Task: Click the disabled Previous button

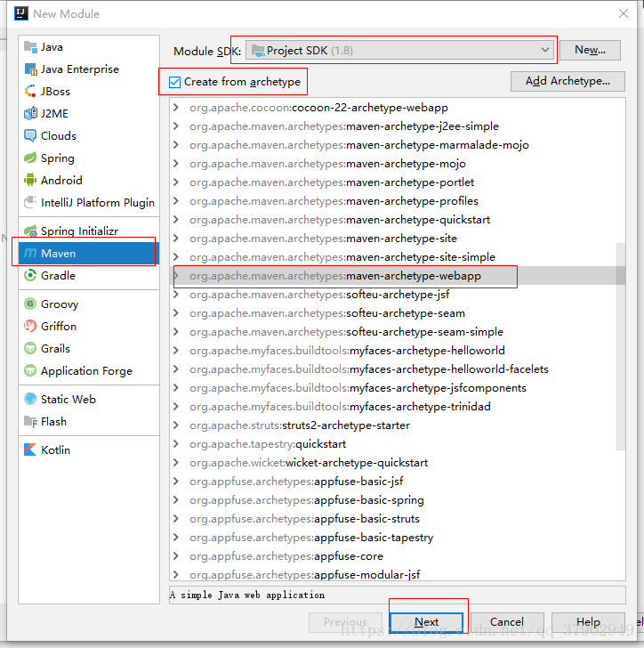Action: coord(345,622)
